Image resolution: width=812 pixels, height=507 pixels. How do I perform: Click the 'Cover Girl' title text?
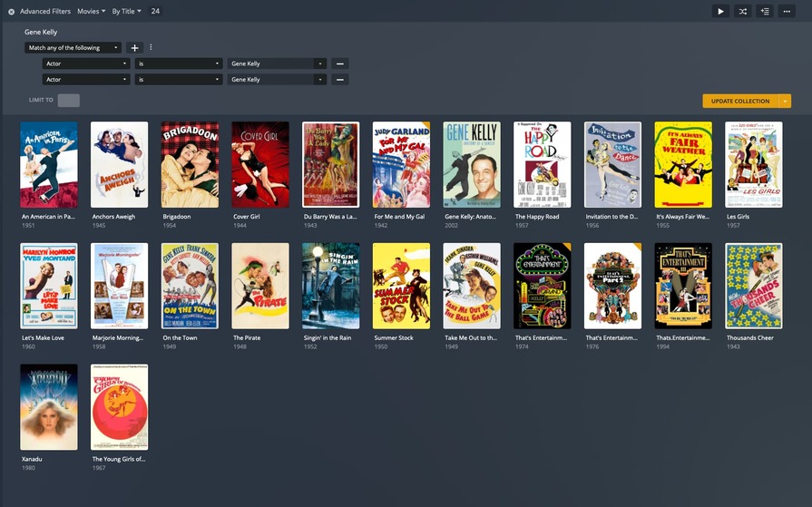247,217
